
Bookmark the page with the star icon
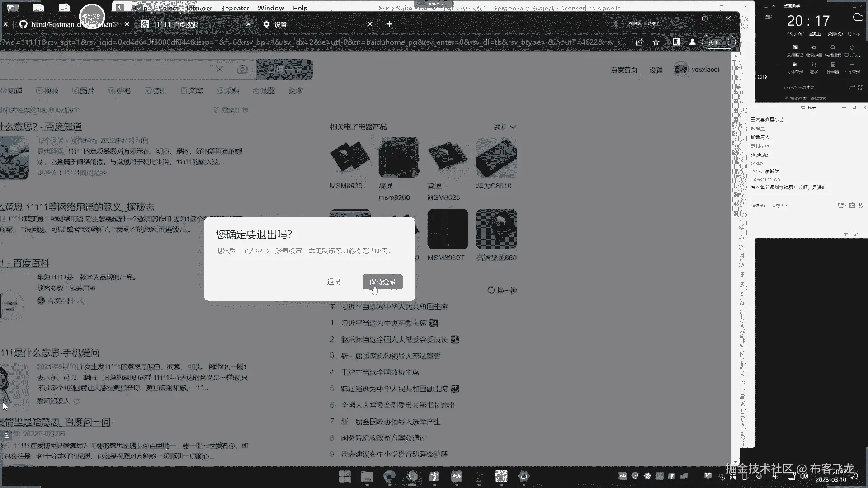tap(656, 42)
